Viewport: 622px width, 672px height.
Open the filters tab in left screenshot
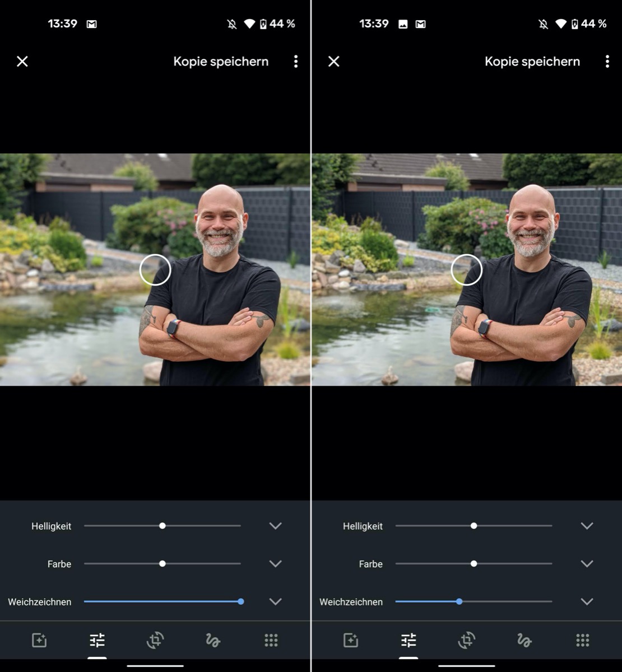coord(39,640)
